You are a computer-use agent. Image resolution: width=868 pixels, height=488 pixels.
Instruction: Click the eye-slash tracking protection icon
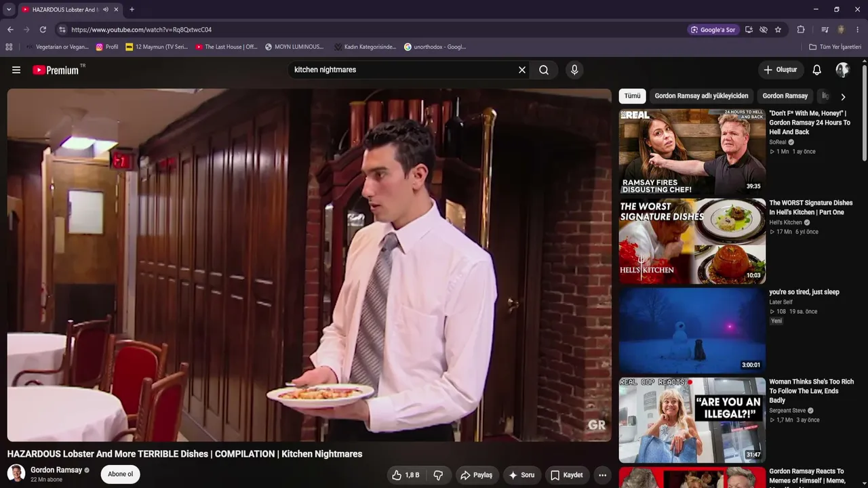click(x=763, y=30)
